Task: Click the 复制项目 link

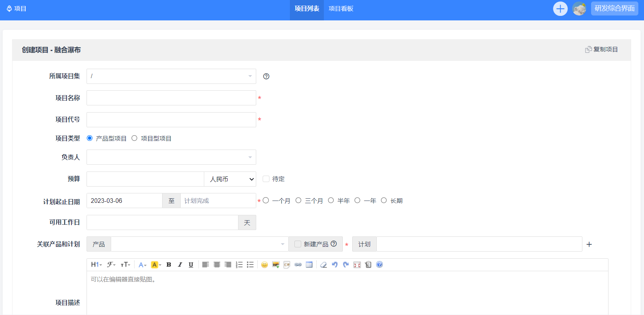Action: tap(602, 49)
